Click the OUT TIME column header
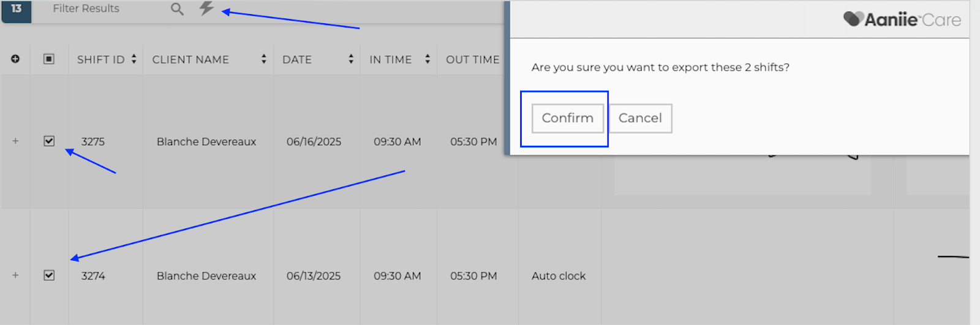980x325 pixels. click(x=472, y=59)
